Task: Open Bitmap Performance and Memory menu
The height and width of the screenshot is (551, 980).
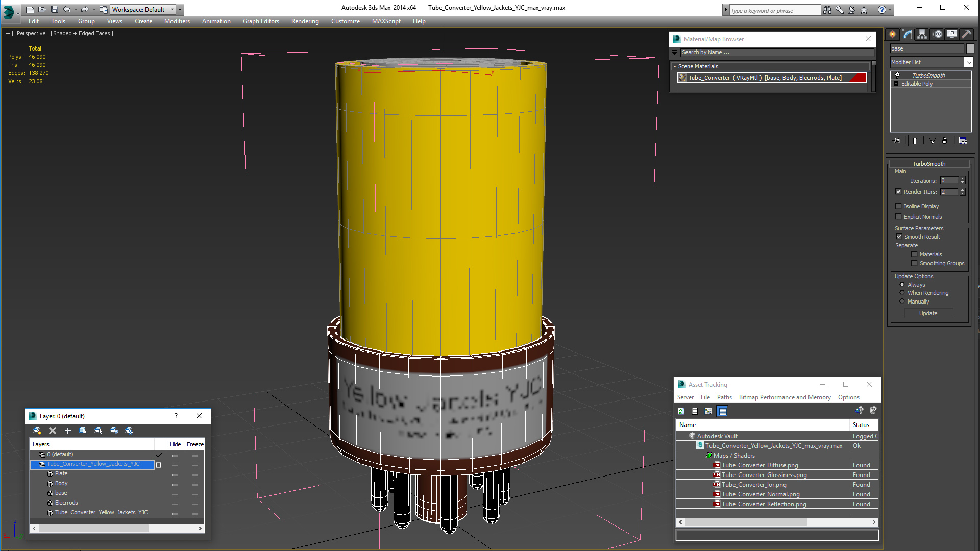Action: (785, 397)
